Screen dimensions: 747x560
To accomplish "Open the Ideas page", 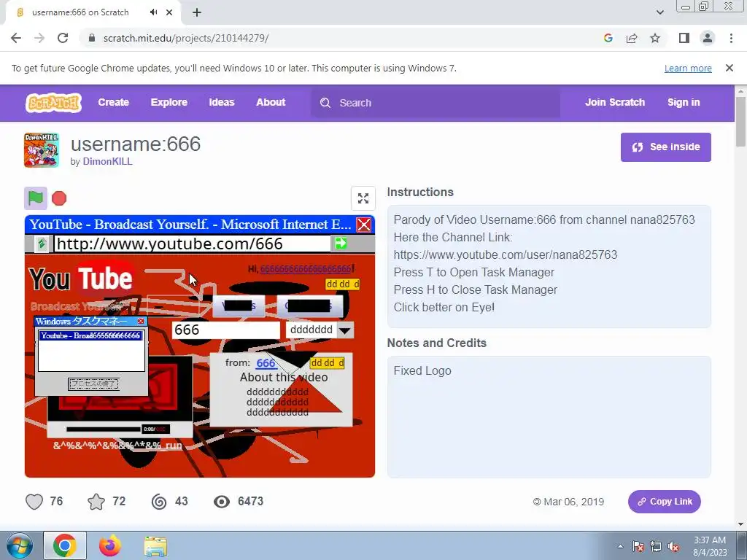I will 222,102.
